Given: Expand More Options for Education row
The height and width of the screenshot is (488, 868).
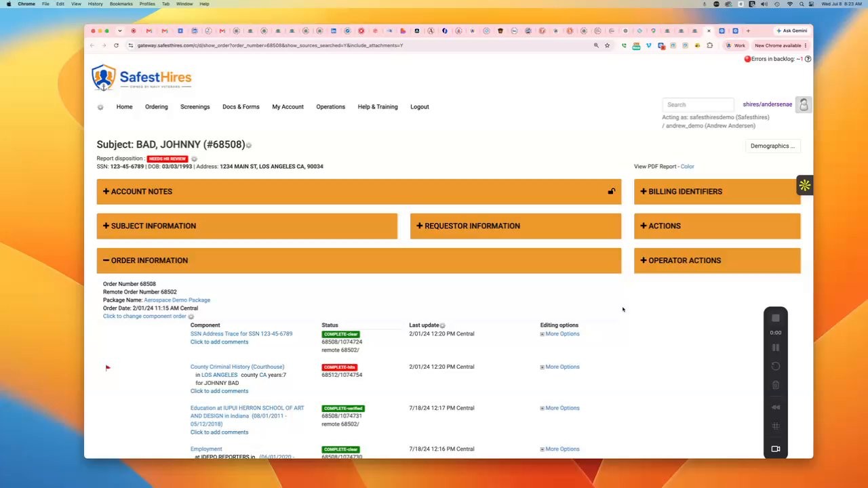Looking at the screenshot, I should coord(559,409).
